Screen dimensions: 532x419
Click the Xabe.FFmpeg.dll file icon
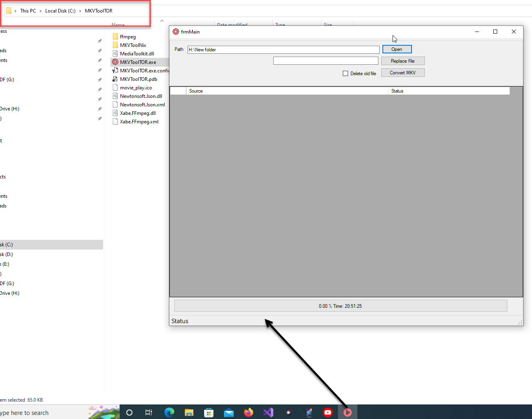[x=115, y=113]
